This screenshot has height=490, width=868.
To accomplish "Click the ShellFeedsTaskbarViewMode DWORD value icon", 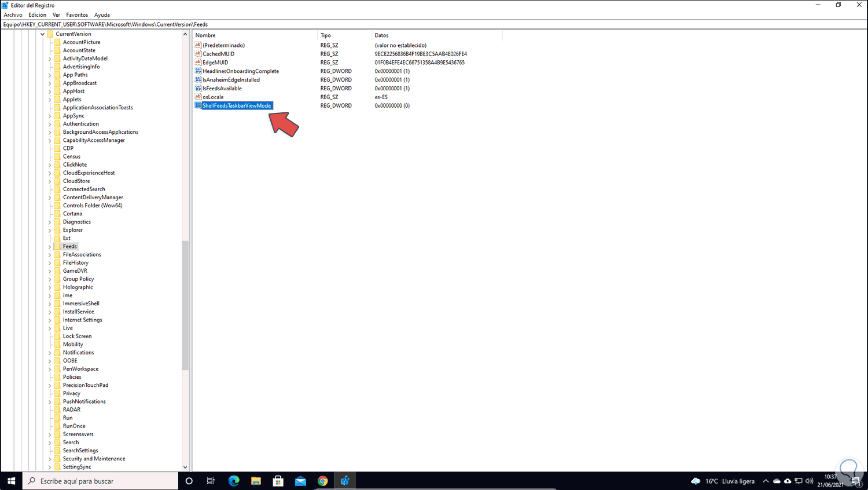I will pyautogui.click(x=198, y=105).
